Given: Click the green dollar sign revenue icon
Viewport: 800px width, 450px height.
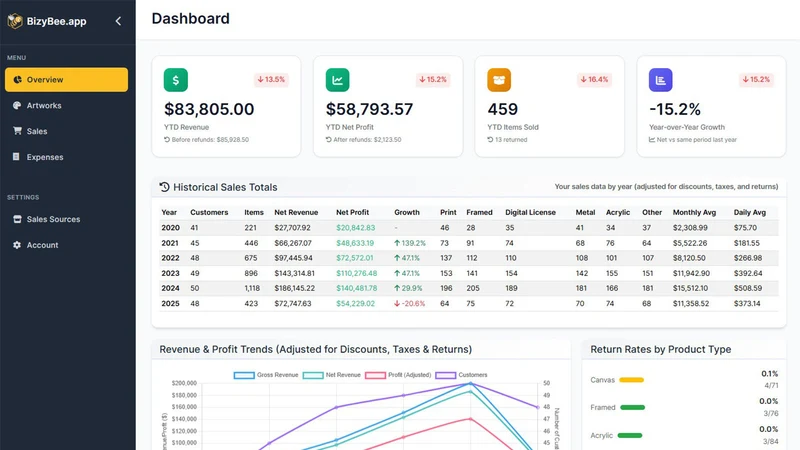Looking at the screenshot, I should (x=176, y=80).
